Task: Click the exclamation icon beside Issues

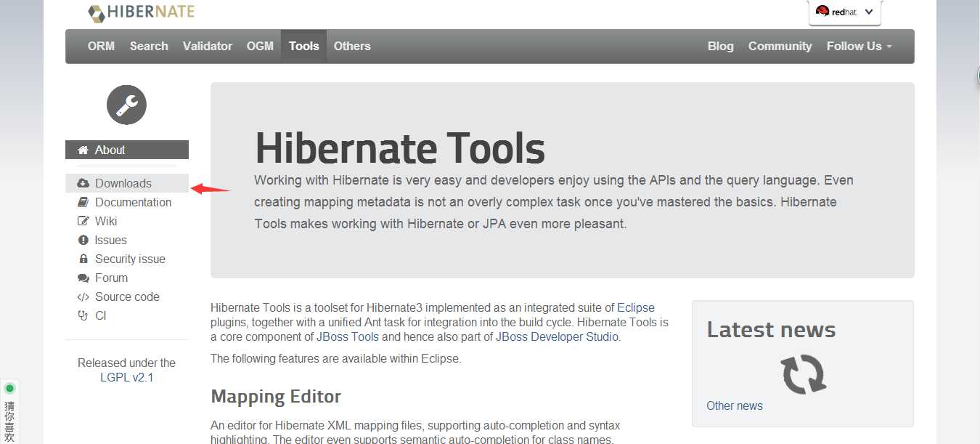Action: pos(83,240)
